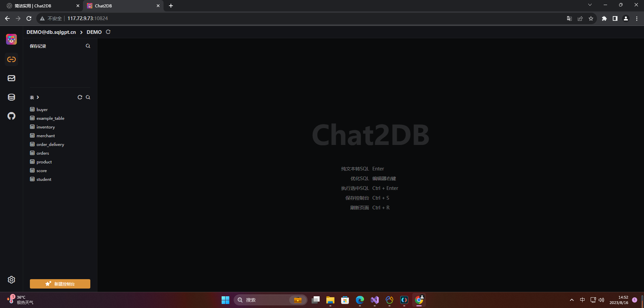This screenshot has height=308, width=644.
Task: Open a new browser tab
Action: click(x=171, y=6)
